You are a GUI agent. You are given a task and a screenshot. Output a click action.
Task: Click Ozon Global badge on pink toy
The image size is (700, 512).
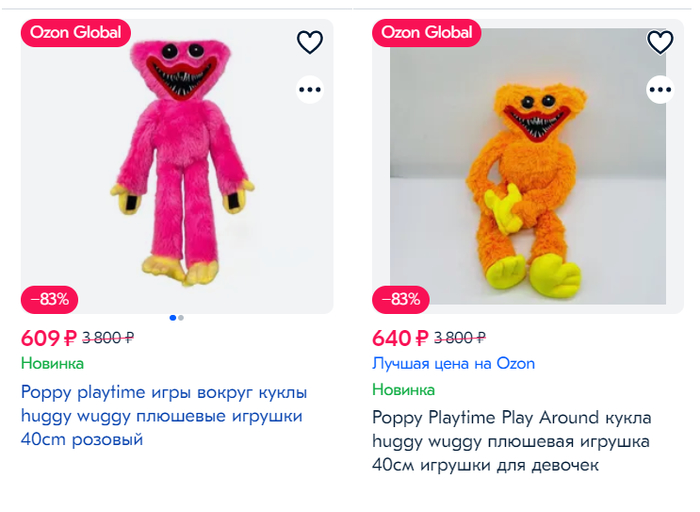pyautogui.click(x=75, y=33)
